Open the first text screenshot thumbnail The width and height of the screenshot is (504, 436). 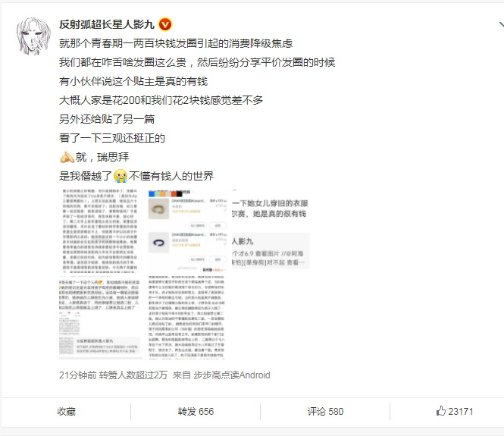click(100, 232)
